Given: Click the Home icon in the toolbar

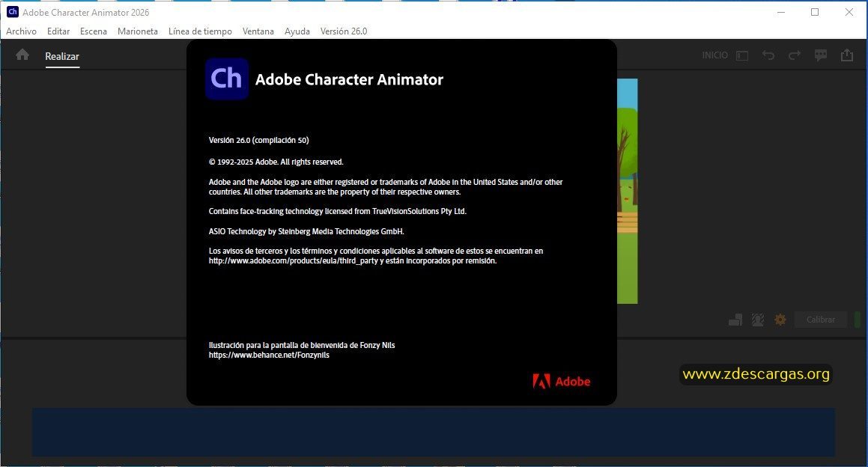Looking at the screenshot, I should (22, 55).
